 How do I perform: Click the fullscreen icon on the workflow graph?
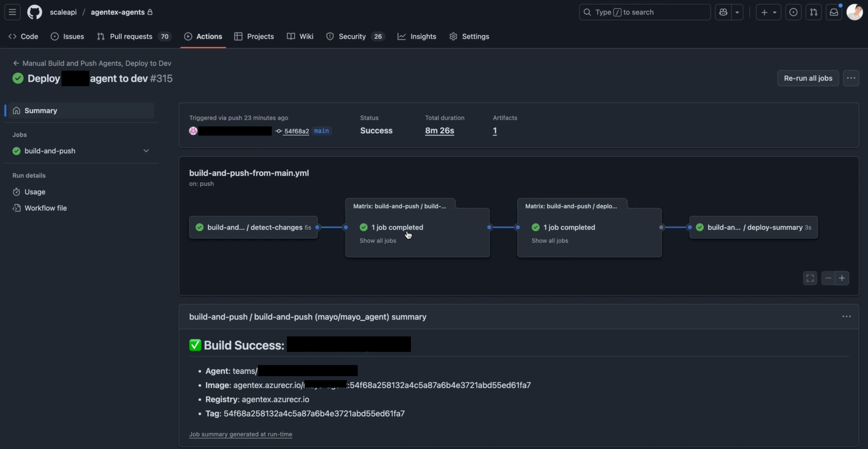pos(810,278)
